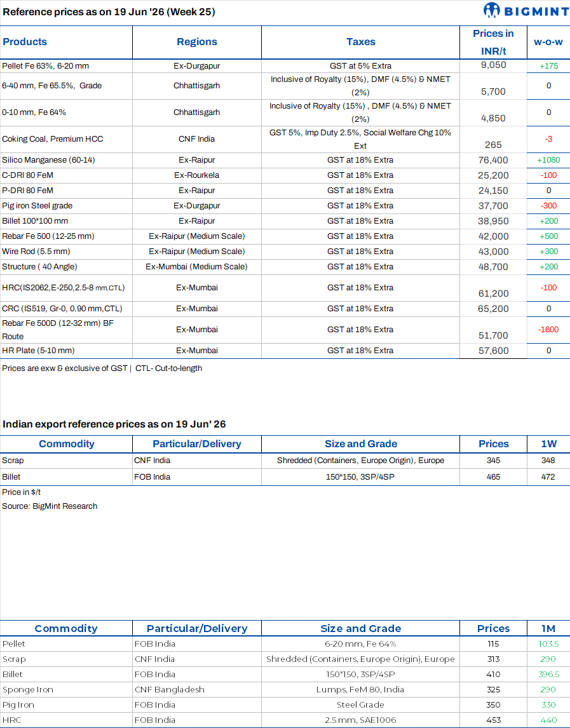Click the 37,700 price cell
This screenshot has width=570, height=728.
493,206
